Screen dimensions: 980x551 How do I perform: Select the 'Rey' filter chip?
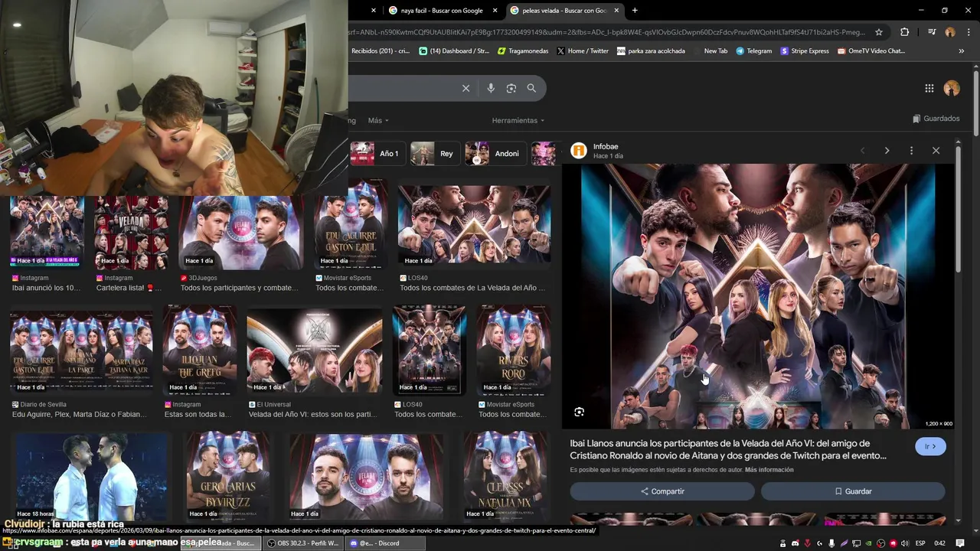pyautogui.click(x=435, y=154)
